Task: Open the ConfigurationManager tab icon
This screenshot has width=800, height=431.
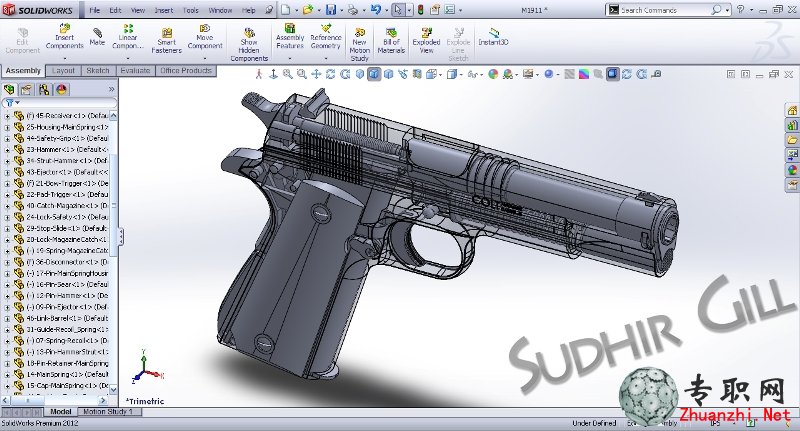Action: 44,90
